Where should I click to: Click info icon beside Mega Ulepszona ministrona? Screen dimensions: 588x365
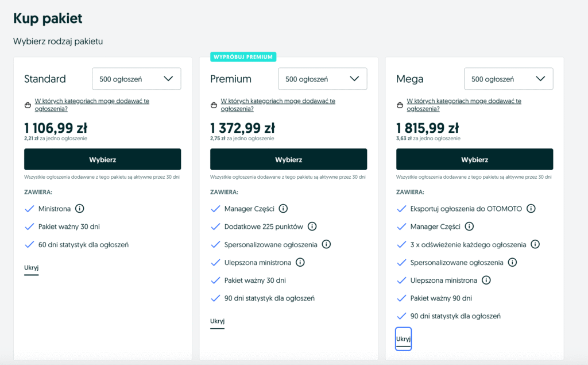coord(486,281)
